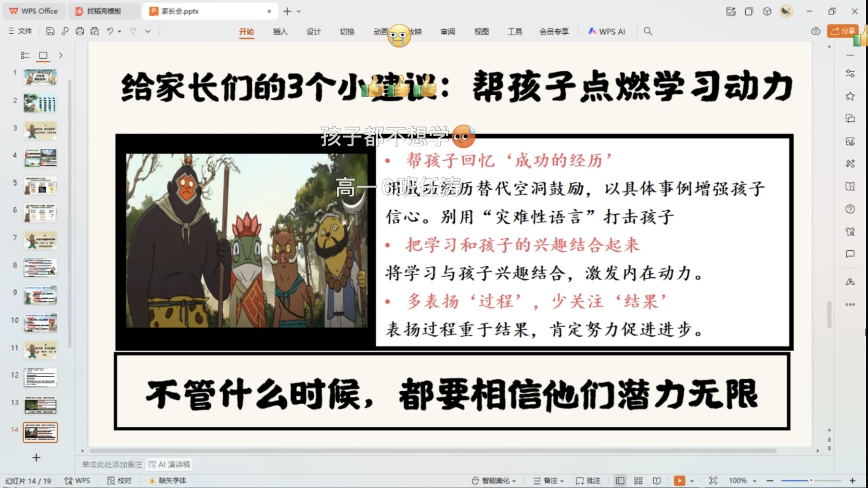Click the comment bubble sidebar icon
The height and width of the screenshot is (488, 868).
[x=850, y=254]
